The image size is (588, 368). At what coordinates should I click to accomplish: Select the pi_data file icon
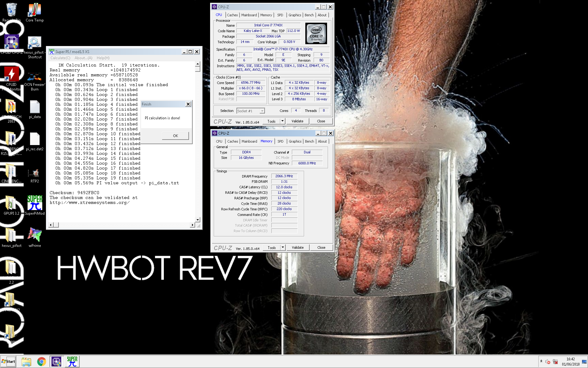point(35,109)
